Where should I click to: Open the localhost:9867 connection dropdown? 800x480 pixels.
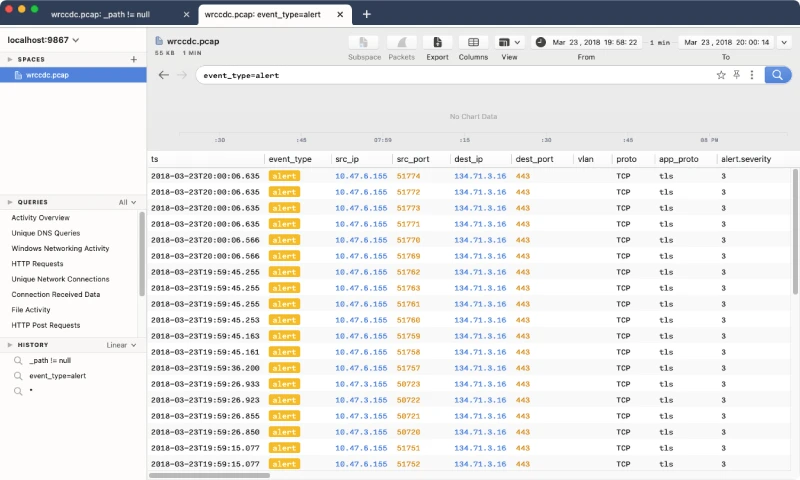43,40
